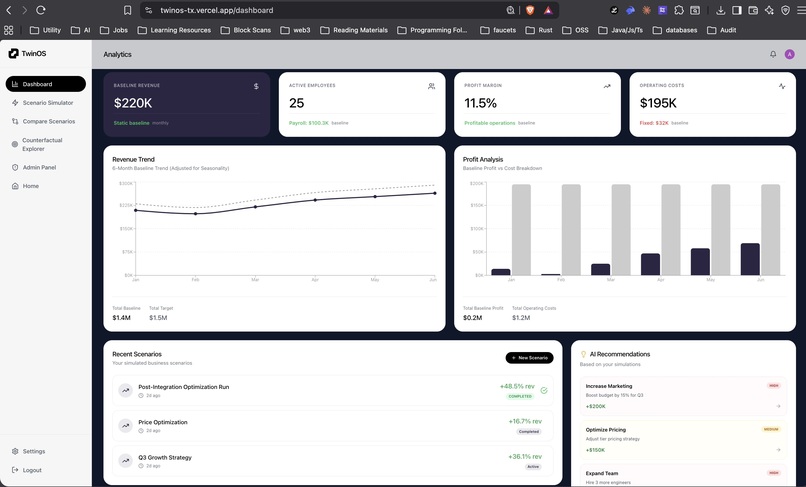
Task: Click the 11.5% profit margin value
Action: click(480, 103)
